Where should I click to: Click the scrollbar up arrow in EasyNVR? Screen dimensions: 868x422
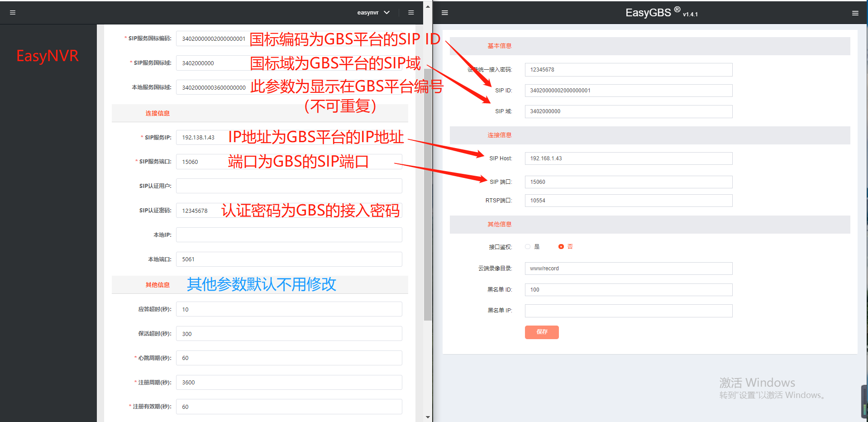click(428, 7)
